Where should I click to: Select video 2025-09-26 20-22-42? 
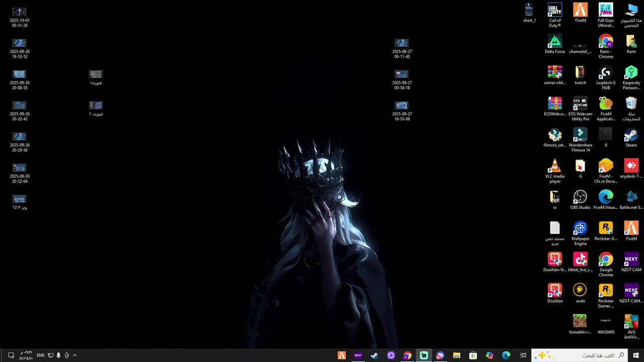click(20, 111)
